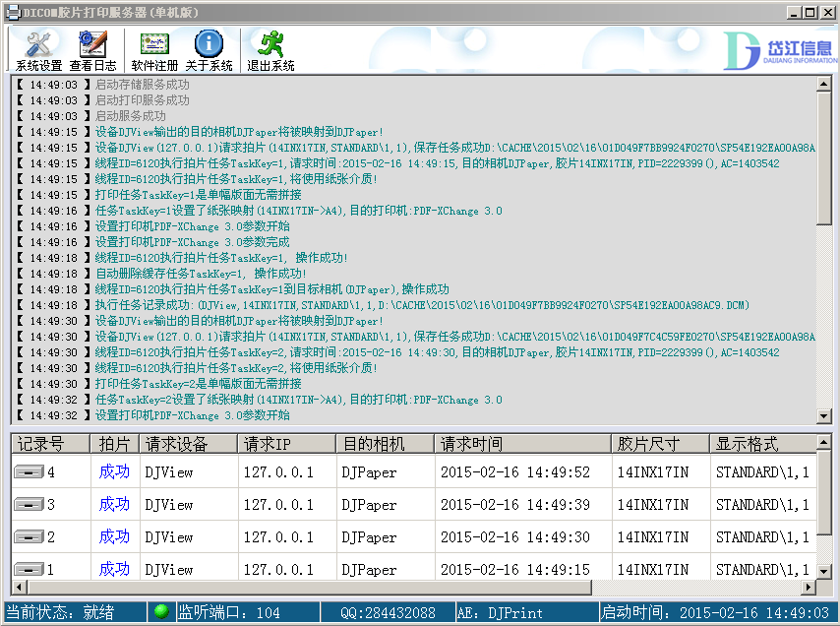
Task: Open 查看日志 log viewer
Action: point(92,51)
